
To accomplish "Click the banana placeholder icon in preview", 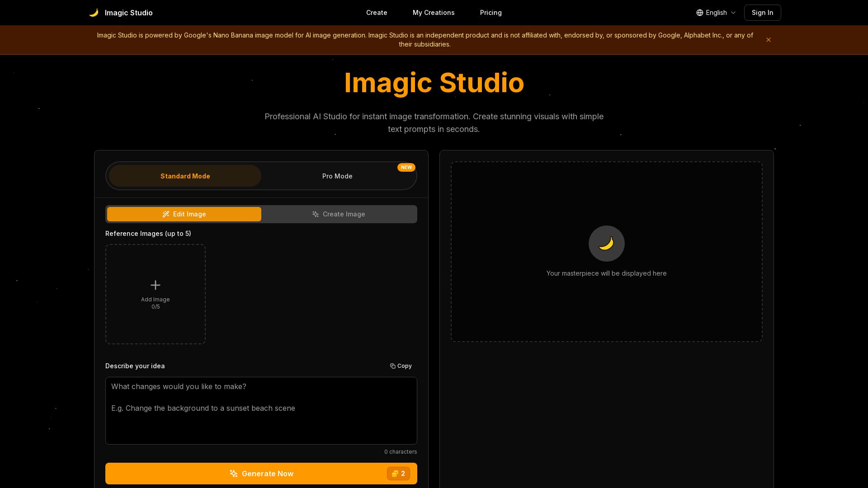I will pos(606,244).
